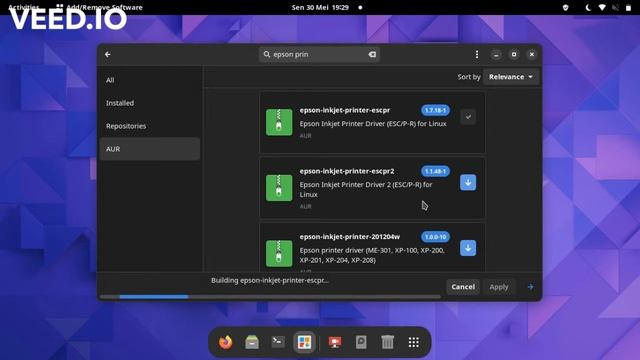Select the Repositories category

[x=150, y=126]
